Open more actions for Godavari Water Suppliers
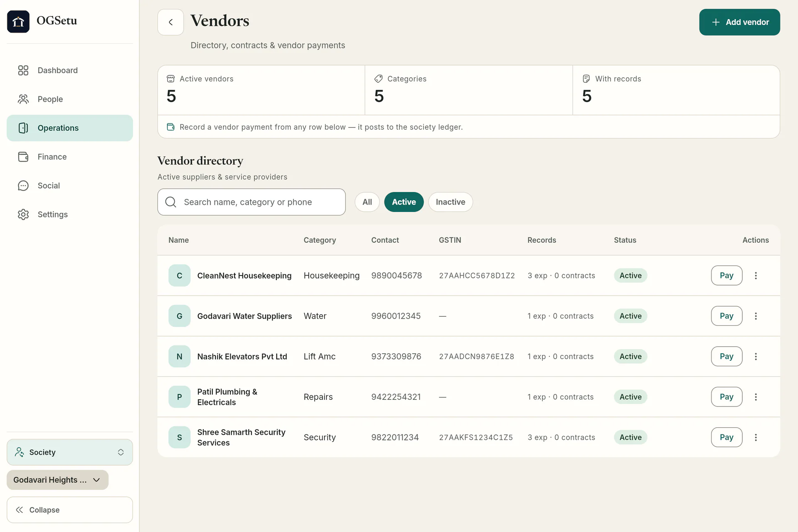 [x=756, y=316]
